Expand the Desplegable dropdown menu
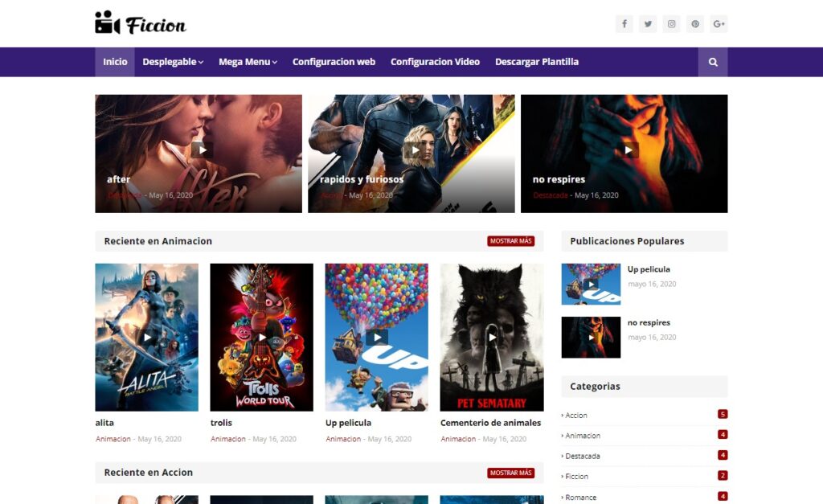 click(x=173, y=62)
